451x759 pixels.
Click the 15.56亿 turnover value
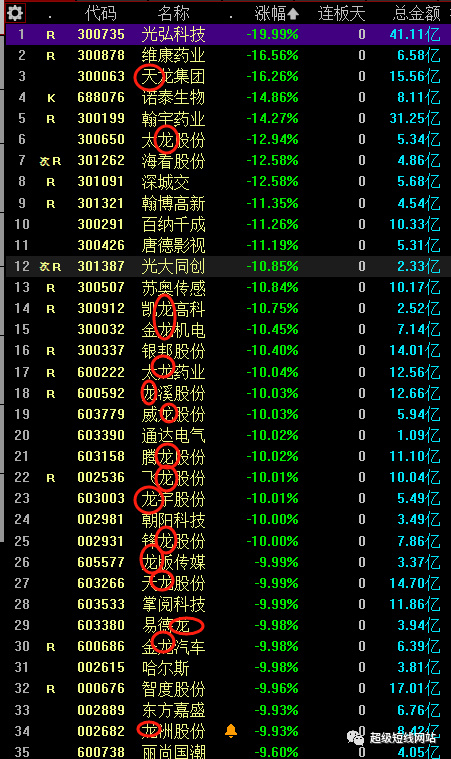click(415, 76)
